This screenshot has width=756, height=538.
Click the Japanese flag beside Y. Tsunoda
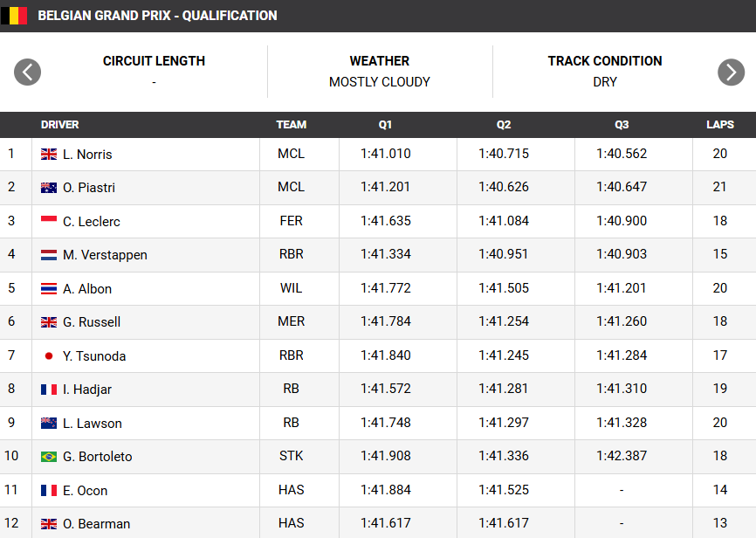49,356
